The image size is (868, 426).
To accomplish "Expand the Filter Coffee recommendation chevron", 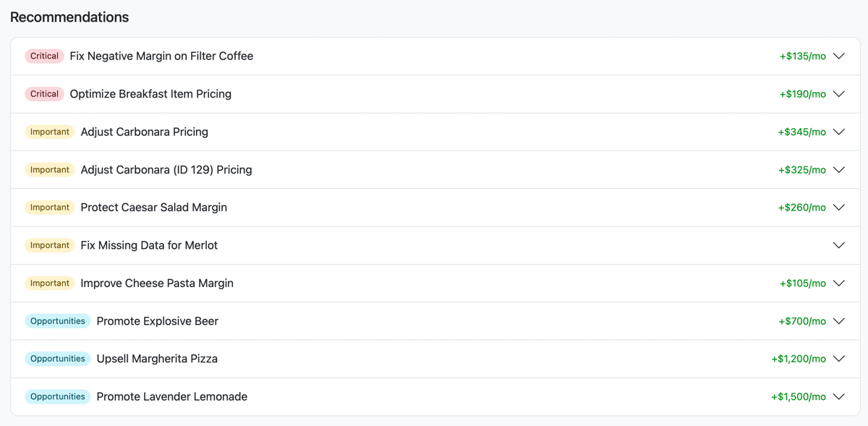I will pos(839,56).
